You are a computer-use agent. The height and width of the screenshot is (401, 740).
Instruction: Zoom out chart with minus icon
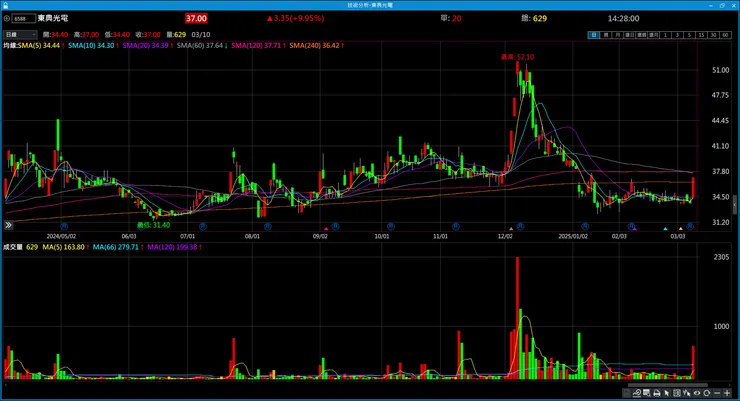(717, 393)
